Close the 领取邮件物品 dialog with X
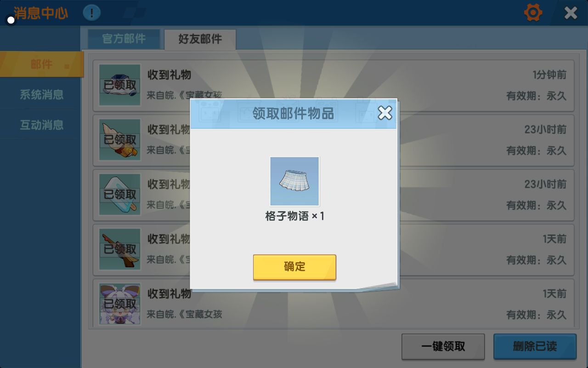This screenshot has width=588, height=368. click(384, 113)
